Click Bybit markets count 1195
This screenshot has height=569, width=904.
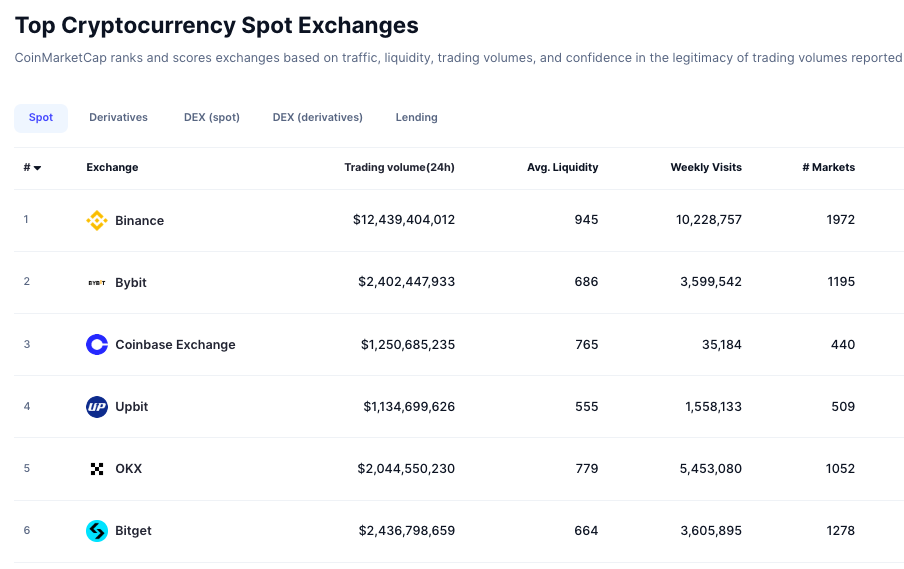(x=841, y=282)
